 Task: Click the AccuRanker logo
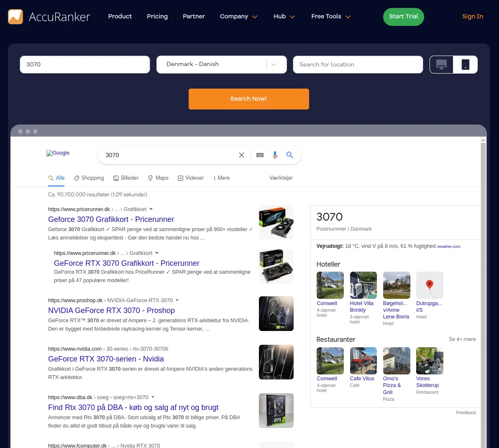48,17
